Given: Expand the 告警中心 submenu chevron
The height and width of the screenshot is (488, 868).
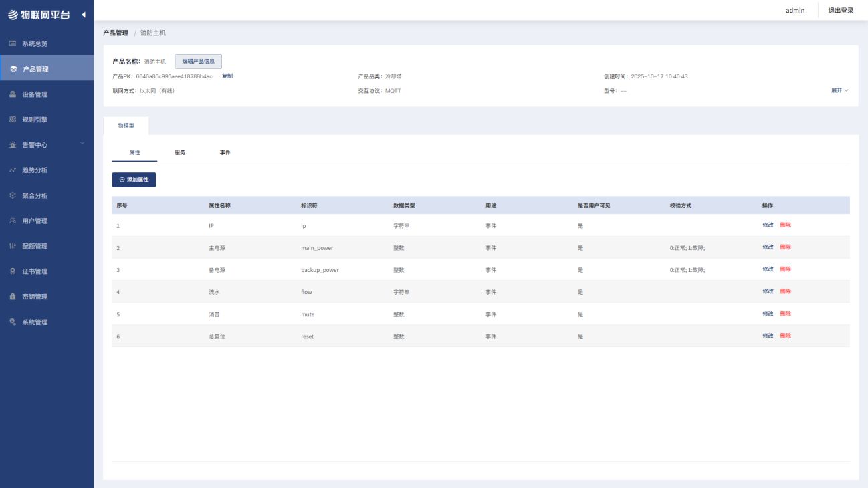Looking at the screenshot, I should click(x=82, y=144).
